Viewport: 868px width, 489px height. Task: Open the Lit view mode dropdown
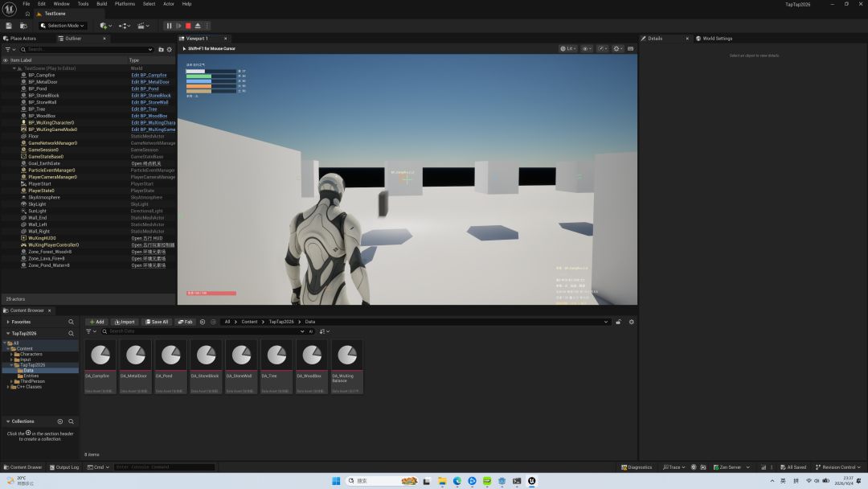[x=568, y=49]
